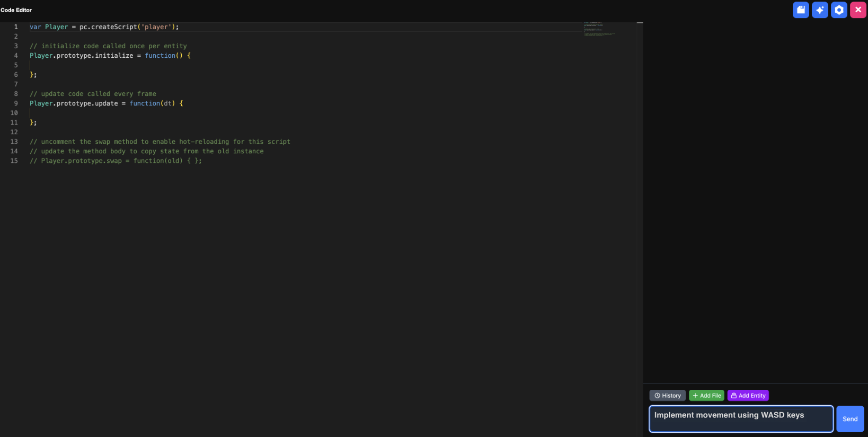This screenshot has width=868, height=437.
Task: Click the save floppy disk icon
Action: [x=801, y=10]
